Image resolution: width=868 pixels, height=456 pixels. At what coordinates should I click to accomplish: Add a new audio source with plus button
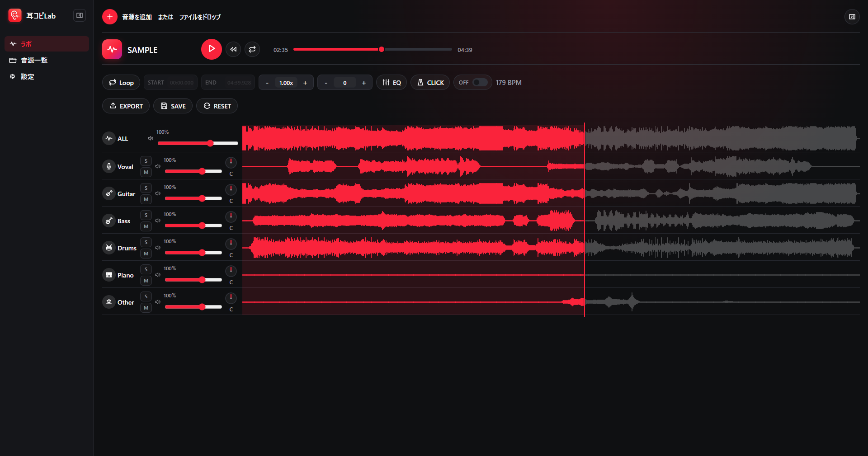110,17
